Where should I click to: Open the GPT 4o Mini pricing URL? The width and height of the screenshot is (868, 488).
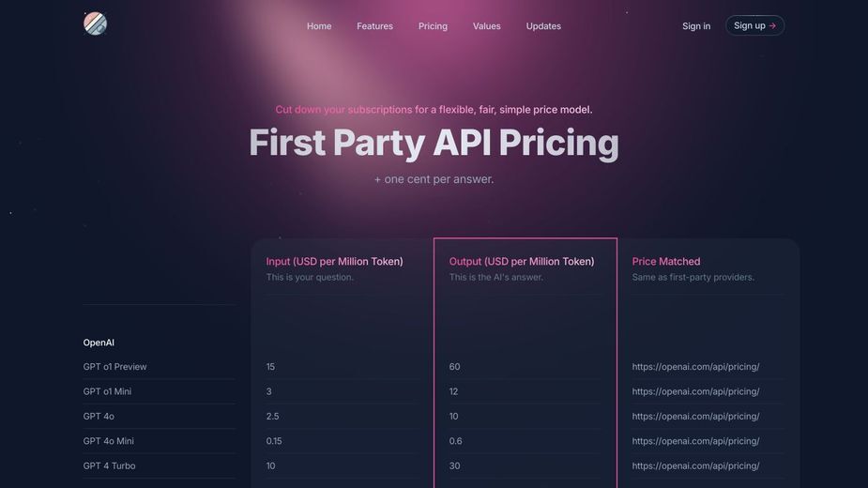(695, 441)
